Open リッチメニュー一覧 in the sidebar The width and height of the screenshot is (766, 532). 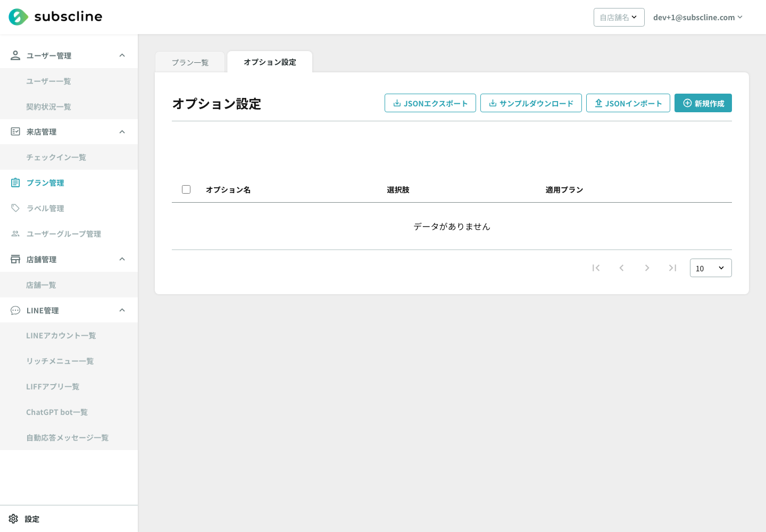coord(69,361)
